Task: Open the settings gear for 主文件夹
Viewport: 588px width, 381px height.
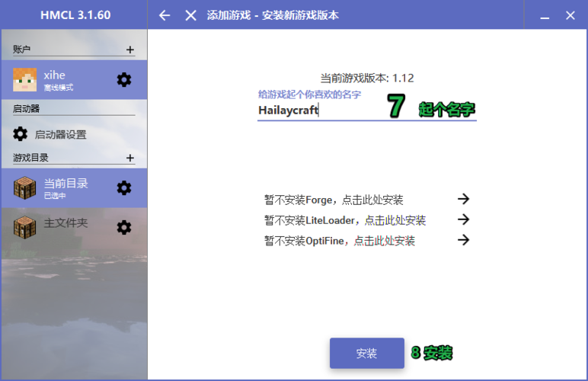Action: (123, 227)
